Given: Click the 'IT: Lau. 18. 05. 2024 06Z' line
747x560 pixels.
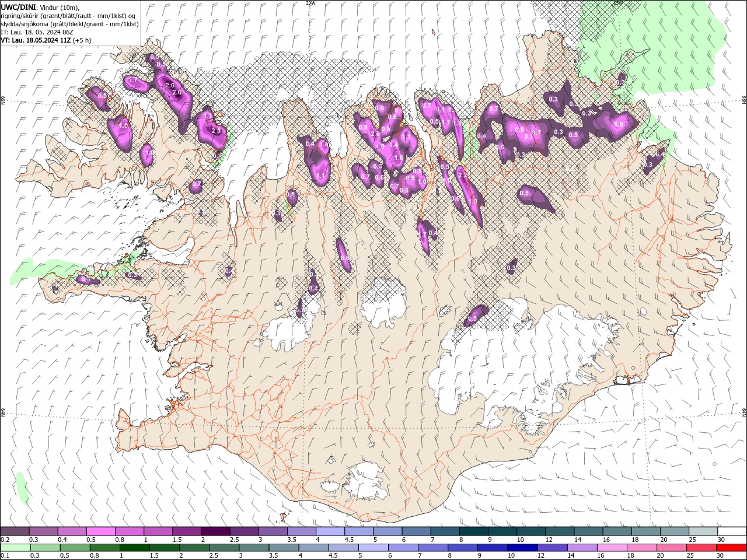Looking at the screenshot, I should point(36,32).
